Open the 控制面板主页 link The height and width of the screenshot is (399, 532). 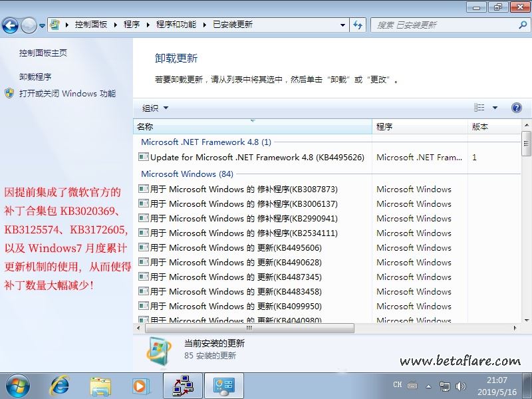click(x=43, y=53)
